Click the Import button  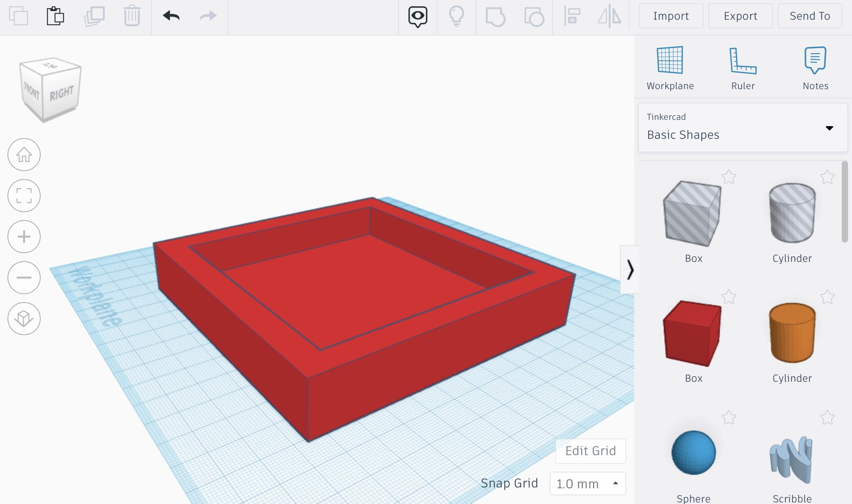point(671,16)
